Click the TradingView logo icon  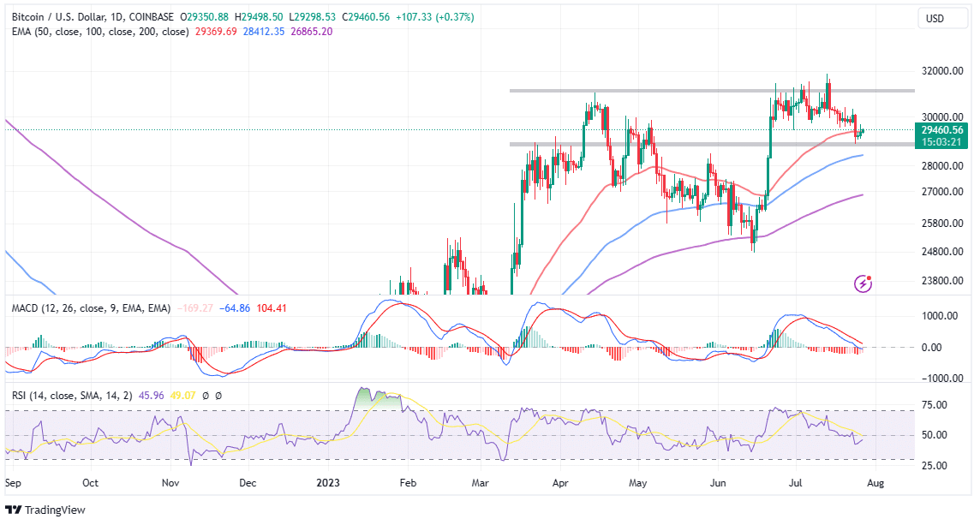[x=15, y=510]
